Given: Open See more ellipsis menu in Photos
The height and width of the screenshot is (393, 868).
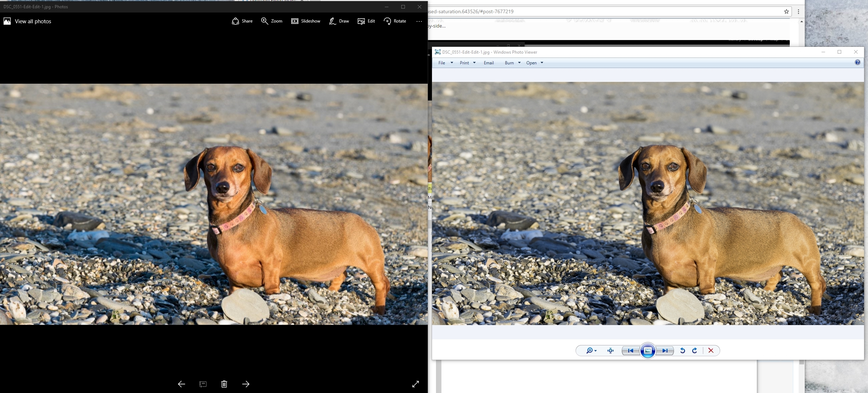Looking at the screenshot, I should pos(419,21).
